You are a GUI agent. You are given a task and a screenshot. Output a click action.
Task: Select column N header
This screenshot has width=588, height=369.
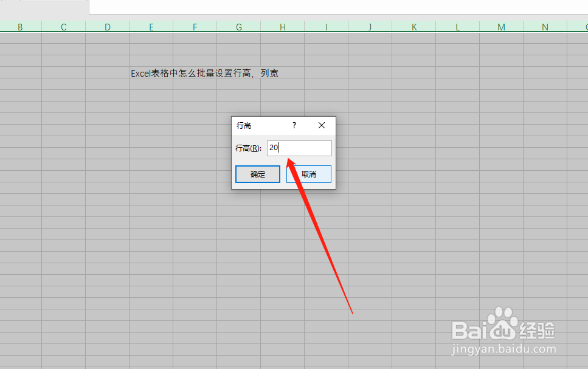[x=545, y=27]
